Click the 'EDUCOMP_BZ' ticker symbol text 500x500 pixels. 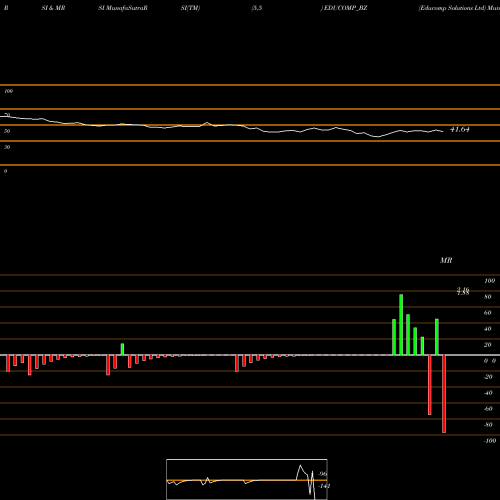[x=346, y=8]
